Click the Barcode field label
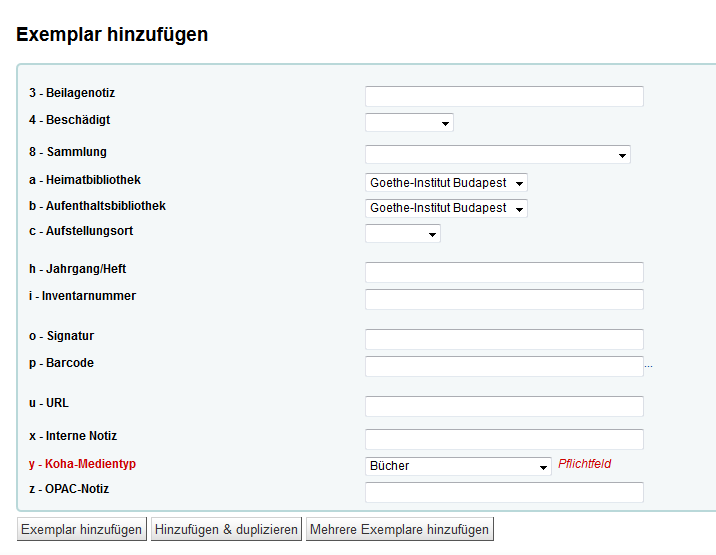 click(x=61, y=363)
